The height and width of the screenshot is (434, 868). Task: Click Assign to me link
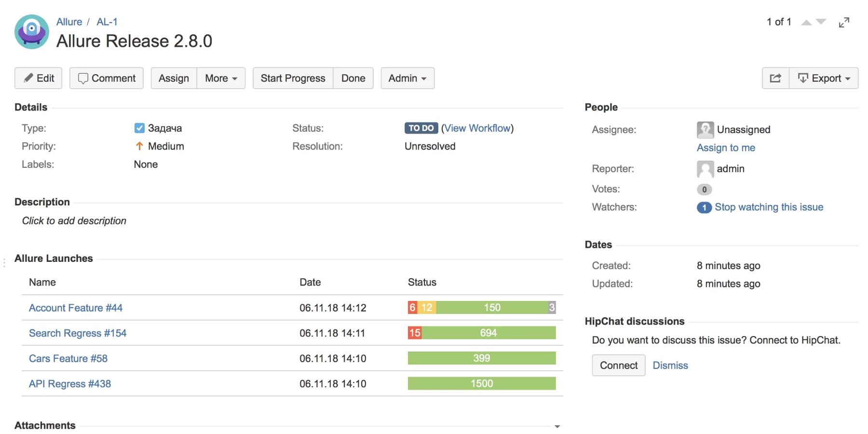click(726, 148)
